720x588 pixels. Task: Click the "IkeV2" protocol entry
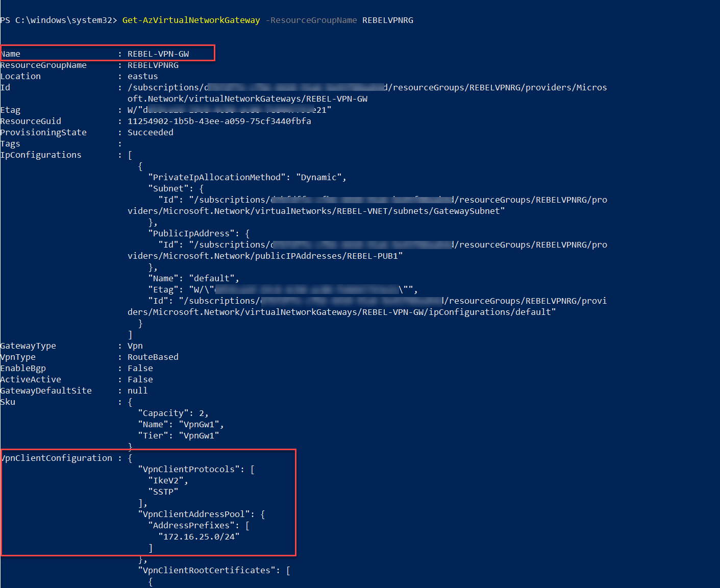[x=168, y=481]
